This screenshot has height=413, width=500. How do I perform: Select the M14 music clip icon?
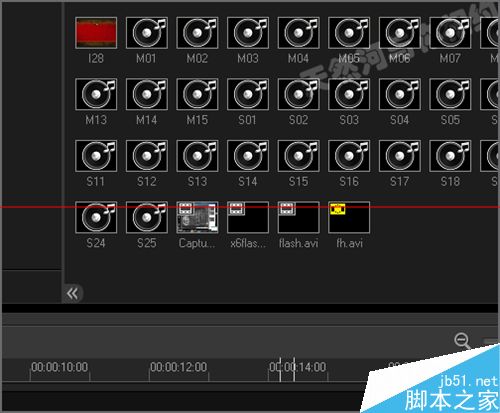tap(147, 94)
